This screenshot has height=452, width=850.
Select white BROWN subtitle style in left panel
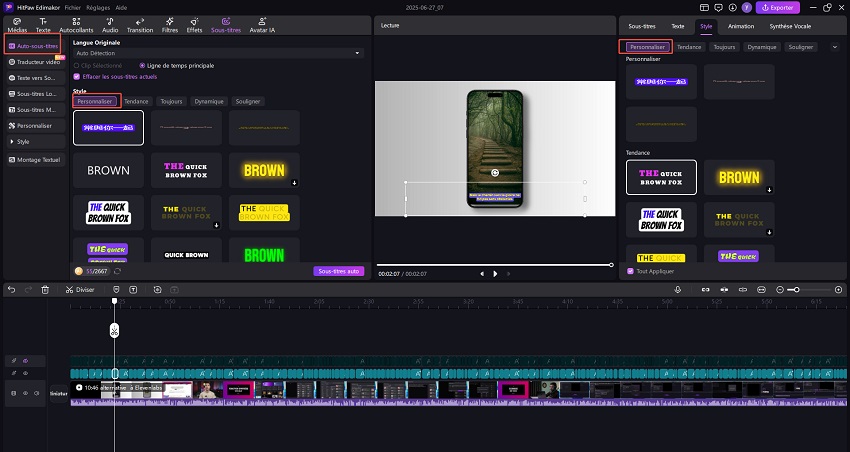[108, 170]
